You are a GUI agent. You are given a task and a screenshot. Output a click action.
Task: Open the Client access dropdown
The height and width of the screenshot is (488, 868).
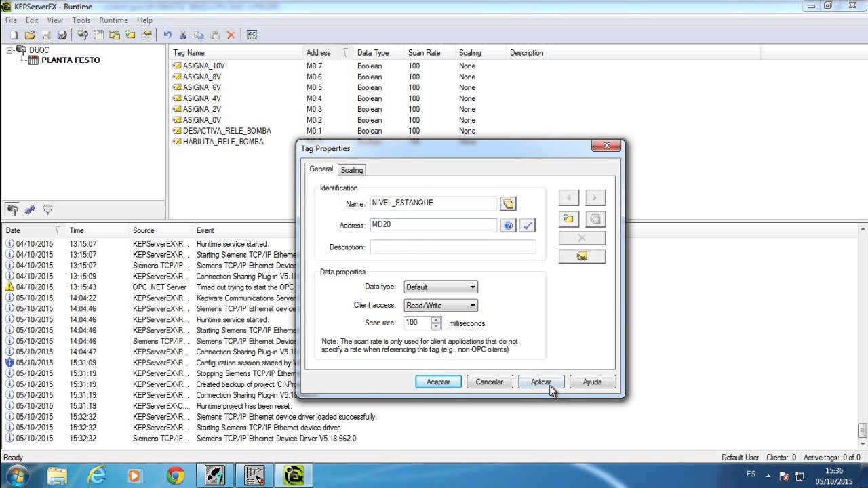point(441,306)
